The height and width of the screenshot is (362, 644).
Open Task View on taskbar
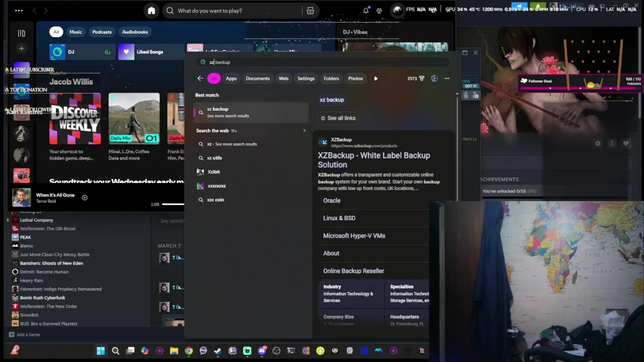(x=130, y=351)
